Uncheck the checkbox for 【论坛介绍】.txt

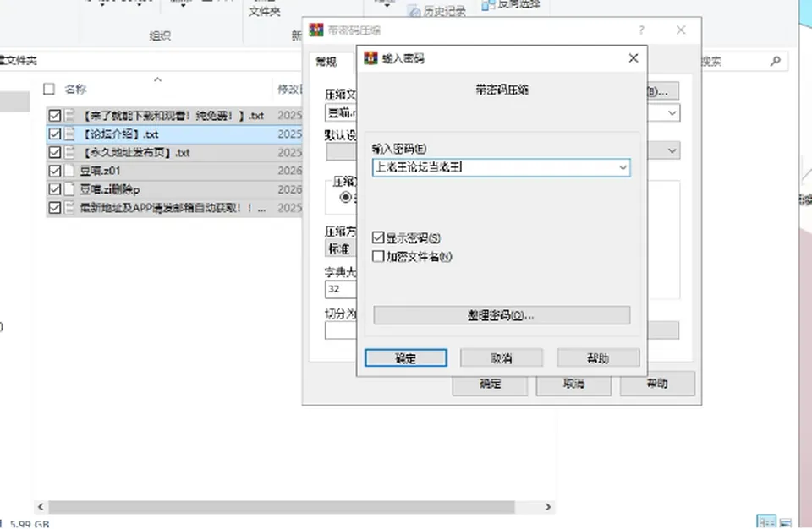(x=54, y=134)
